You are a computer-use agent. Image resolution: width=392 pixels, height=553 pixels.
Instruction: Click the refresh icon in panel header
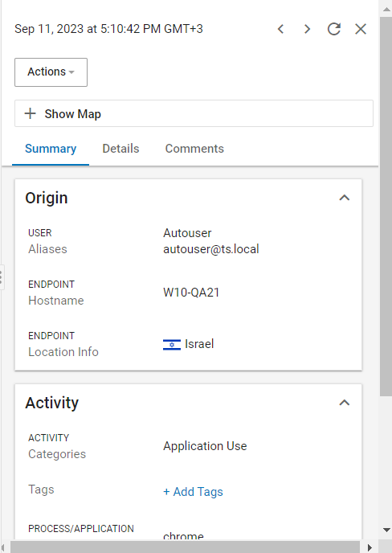tap(334, 29)
